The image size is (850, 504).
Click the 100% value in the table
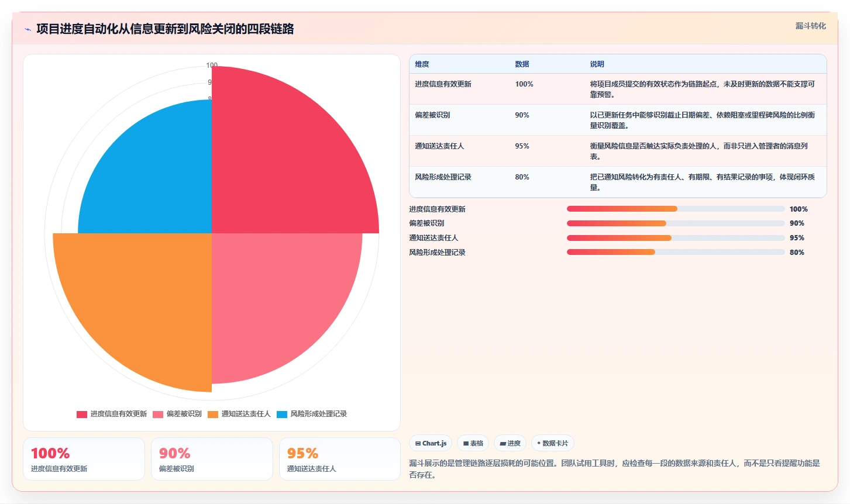click(x=524, y=84)
